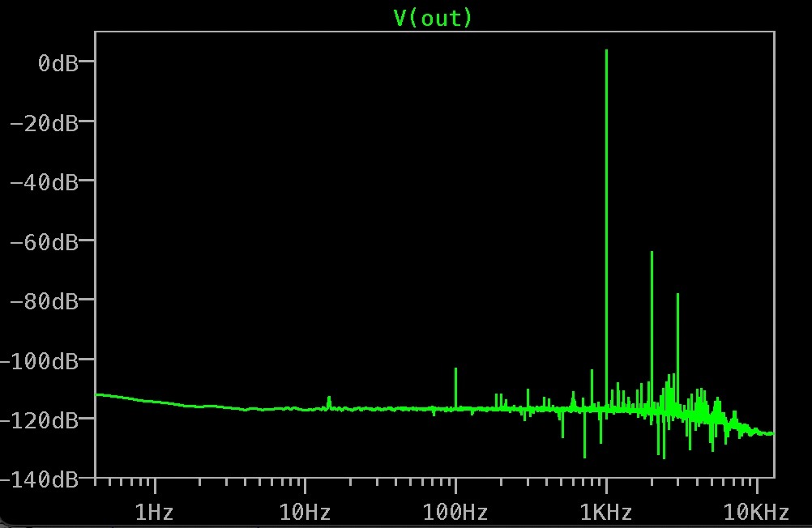
Task: Click the 1KHz fundamental peak
Action: coord(606,228)
